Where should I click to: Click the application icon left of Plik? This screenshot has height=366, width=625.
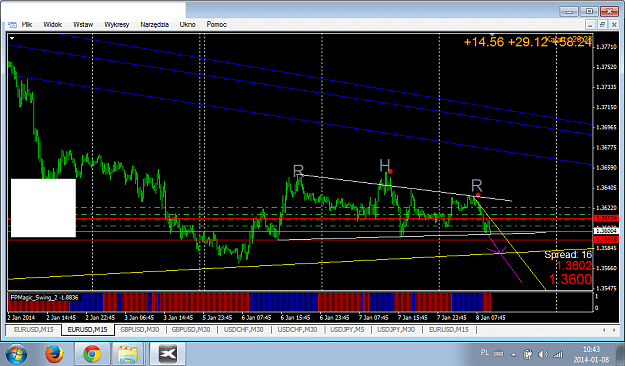click(x=12, y=25)
